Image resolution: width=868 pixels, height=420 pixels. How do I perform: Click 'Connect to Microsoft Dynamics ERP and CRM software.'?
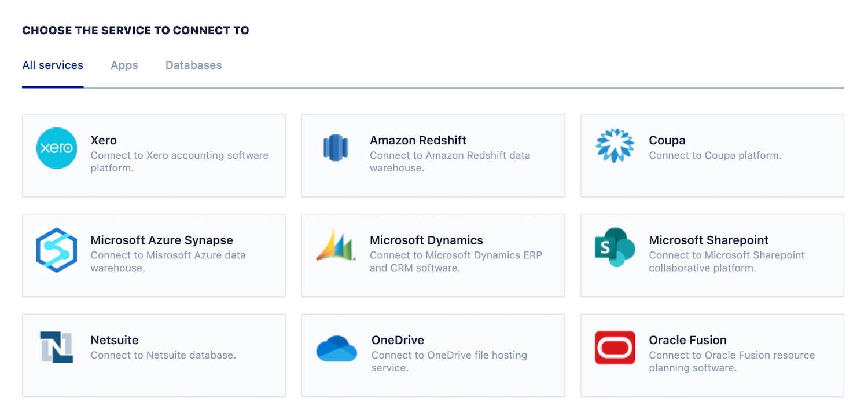coord(456,261)
